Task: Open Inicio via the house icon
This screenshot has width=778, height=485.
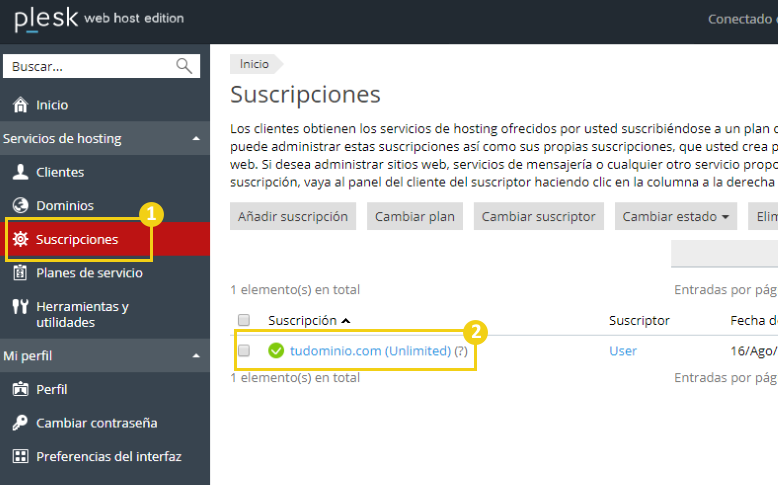Action: [20, 105]
